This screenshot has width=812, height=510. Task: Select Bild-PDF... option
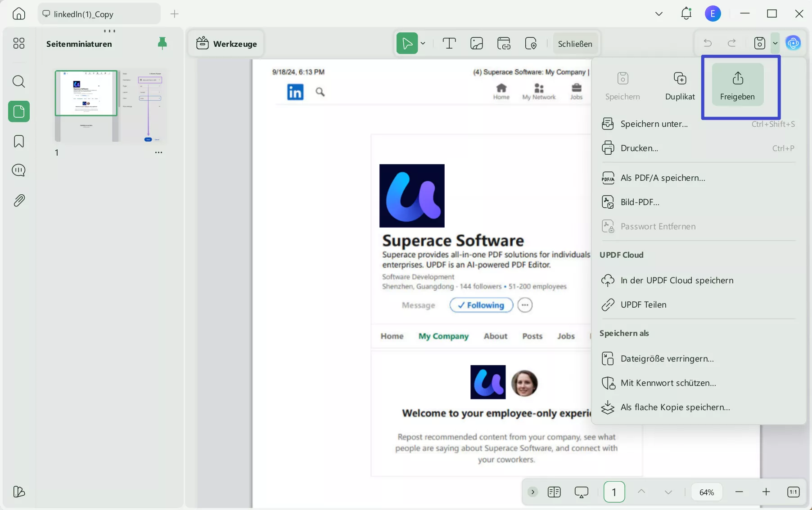(698, 202)
